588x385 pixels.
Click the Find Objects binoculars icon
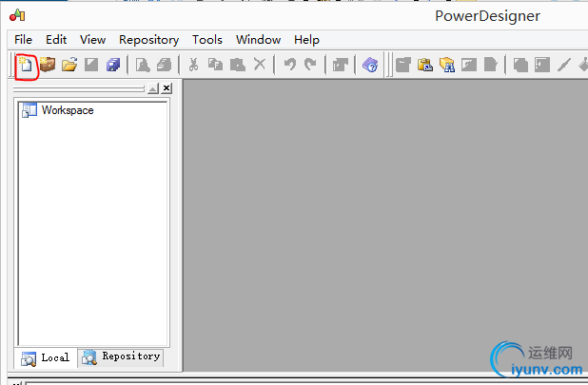coord(447,65)
